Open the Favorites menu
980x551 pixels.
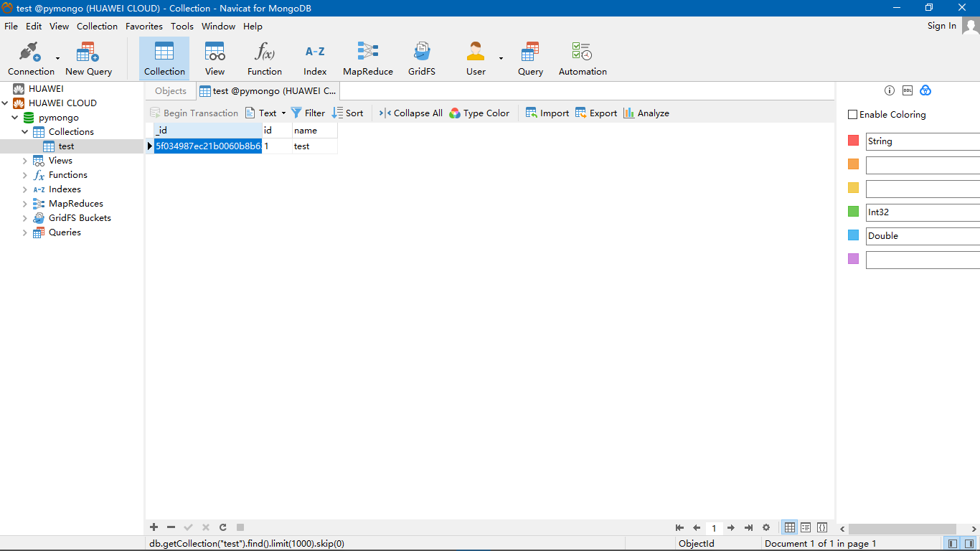[x=143, y=26]
